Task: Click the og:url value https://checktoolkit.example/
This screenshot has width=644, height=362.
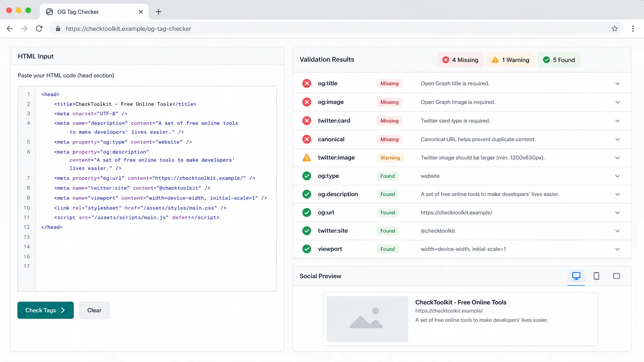Action: [x=456, y=212]
